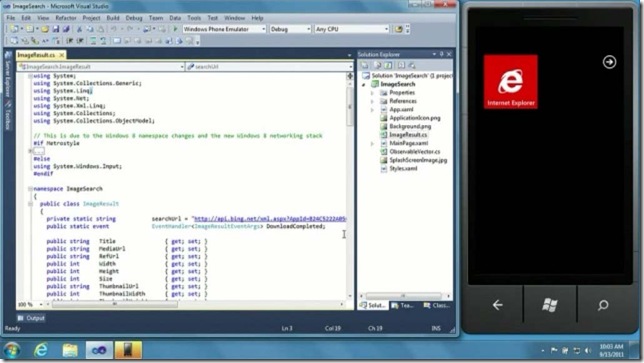Click View Designer icon in Solution Explorer
Viewport: 644px width, 363px height.
pyautogui.click(x=412, y=65)
